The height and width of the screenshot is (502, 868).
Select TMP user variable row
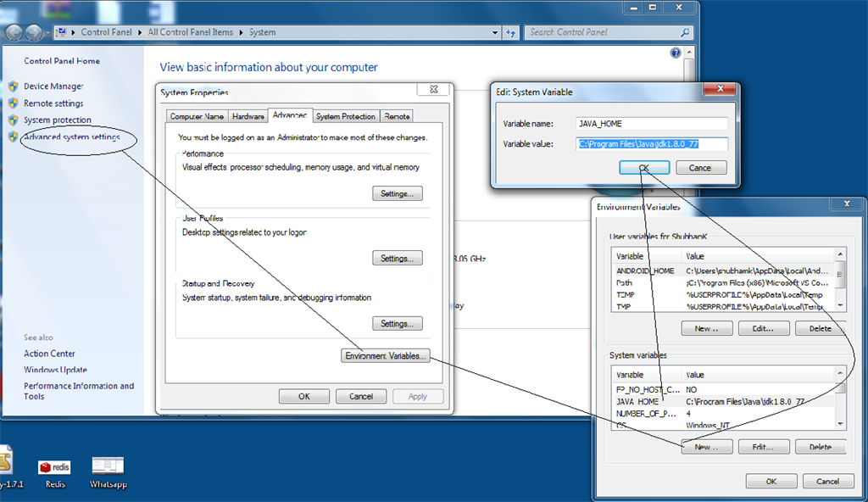click(x=724, y=306)
